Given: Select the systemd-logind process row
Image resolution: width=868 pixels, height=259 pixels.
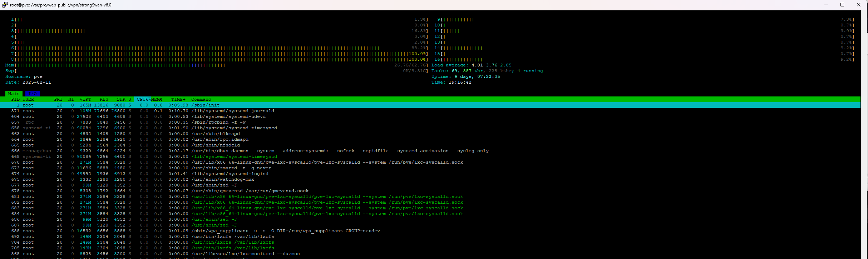Looking at the screenshot, I should coord(430,174).
